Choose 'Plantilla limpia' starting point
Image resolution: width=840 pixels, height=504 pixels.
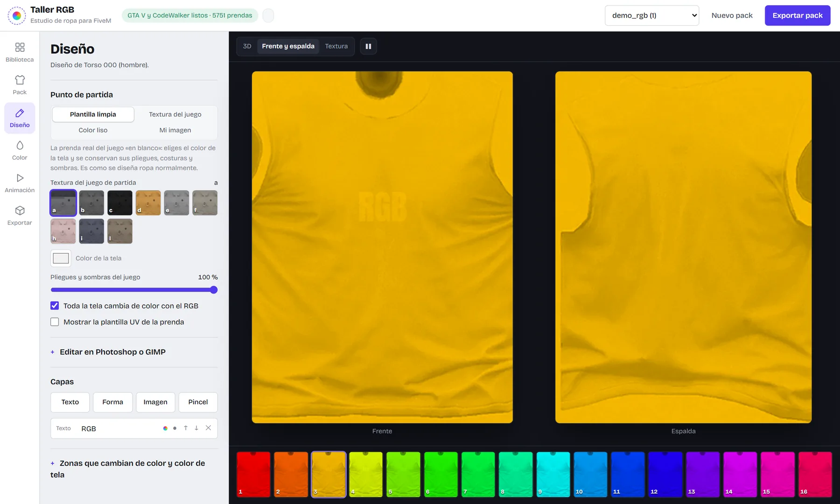pos(93,114)
